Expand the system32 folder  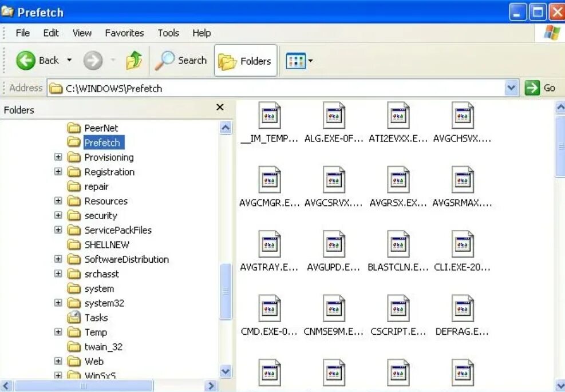(58, 302)
